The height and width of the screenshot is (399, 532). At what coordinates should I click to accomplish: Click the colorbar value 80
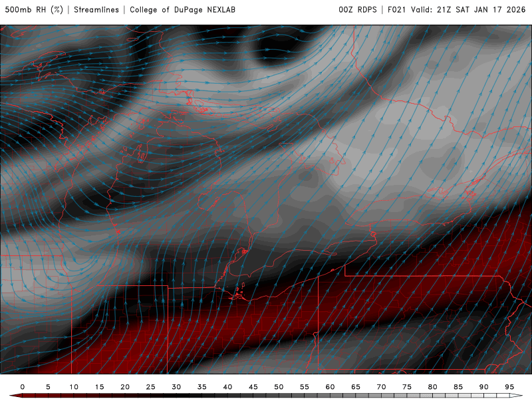[x=433, y=387]
